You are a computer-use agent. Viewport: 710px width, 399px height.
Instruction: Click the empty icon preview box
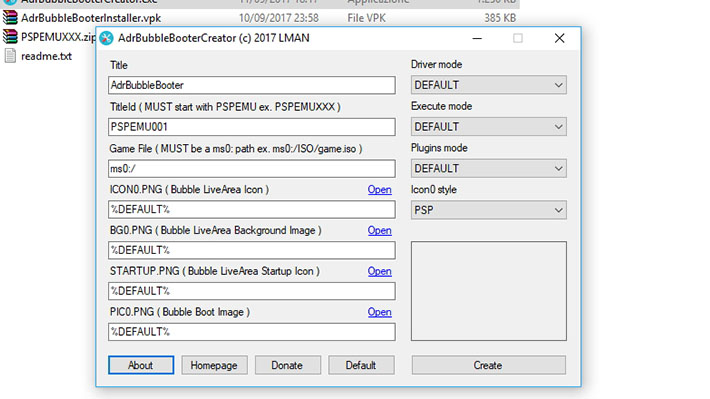(x=489, y=291)
